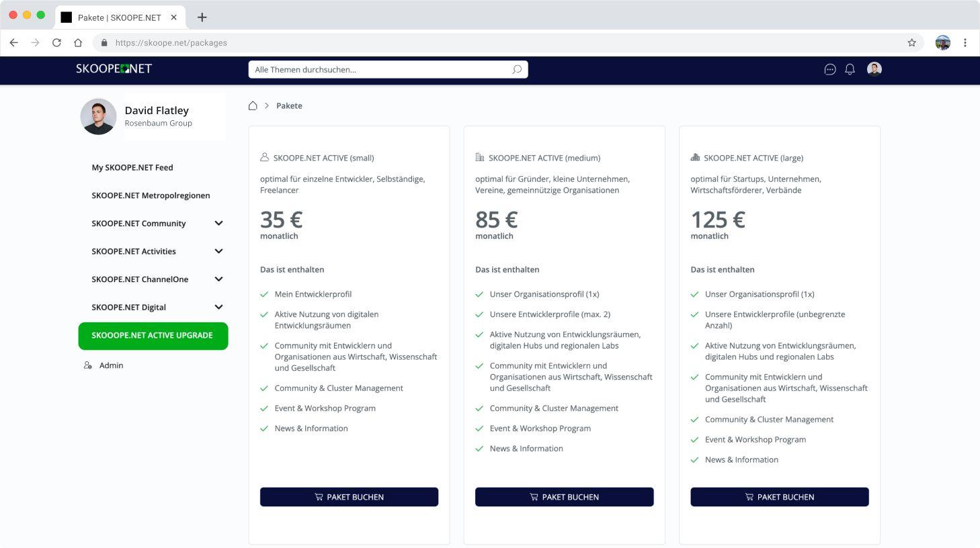Image resolution: width=980 pixels, height=548 pixels.
Task: Click Mein Entwicklerprofil feature
Action: (313, 294)
